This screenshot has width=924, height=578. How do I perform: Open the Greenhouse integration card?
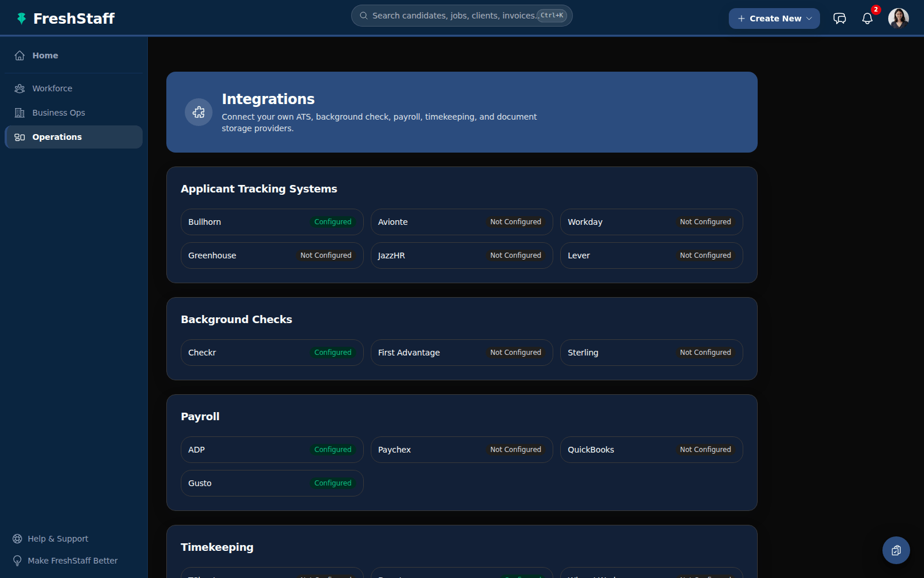coord(272,255)
